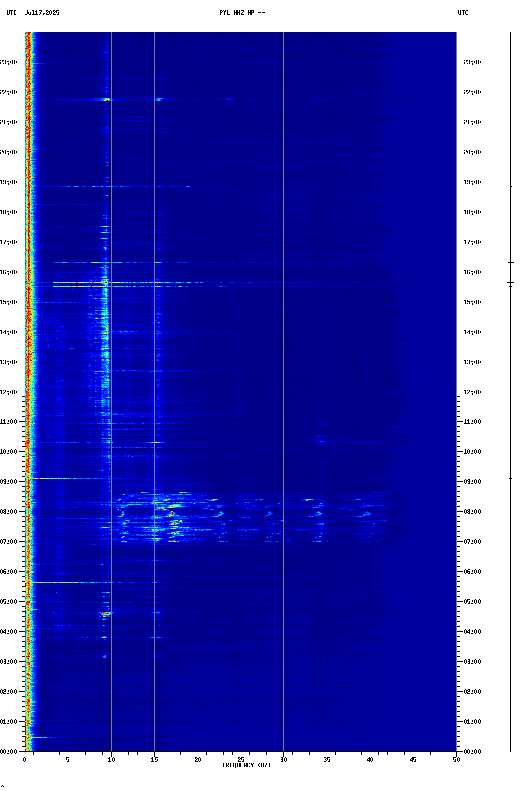Screen dimensions: 532x791
Task: Click the right-axis 08:00 time label
Action: click(472, 512)
